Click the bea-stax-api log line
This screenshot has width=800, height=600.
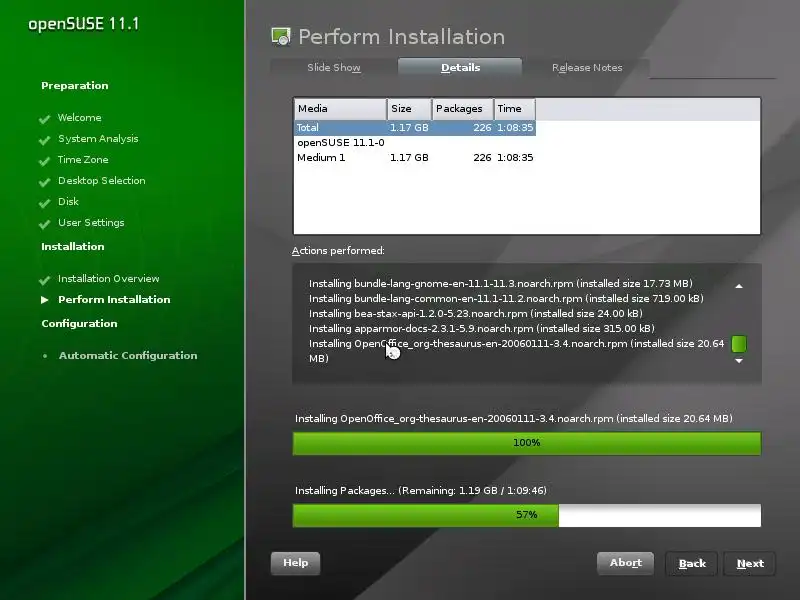coord(476,314)
